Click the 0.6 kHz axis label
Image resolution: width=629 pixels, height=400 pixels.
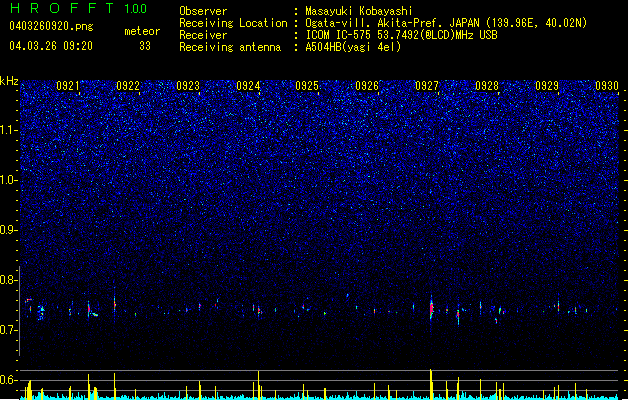(9, 380)
